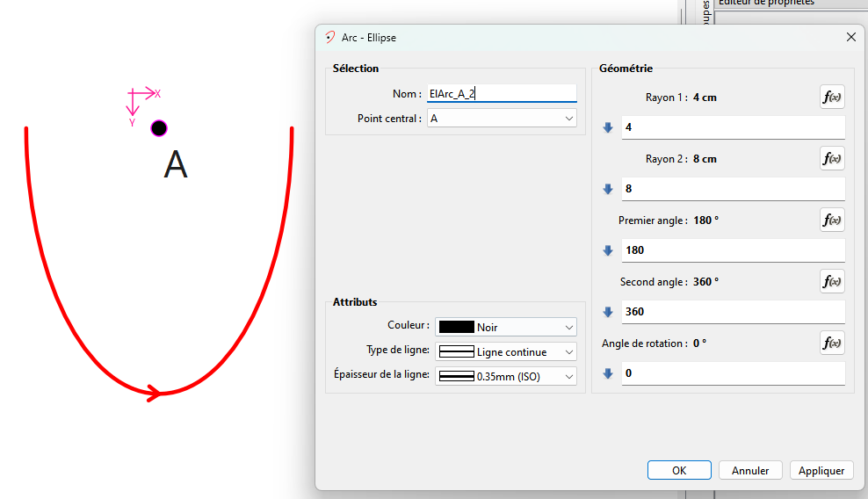This screenshot has width=868, height=499.
Task: Click blue arrow beside rotation angle field
Action: point(607,373)
